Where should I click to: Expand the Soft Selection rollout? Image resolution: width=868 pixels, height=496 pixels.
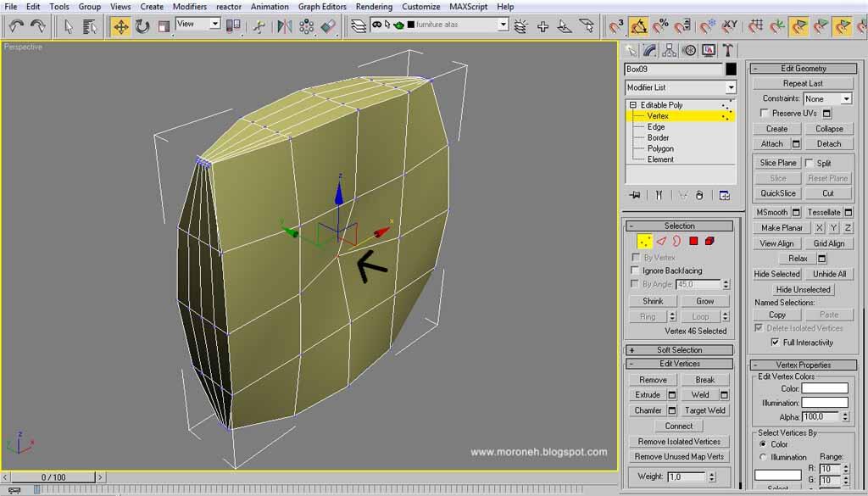680,349
